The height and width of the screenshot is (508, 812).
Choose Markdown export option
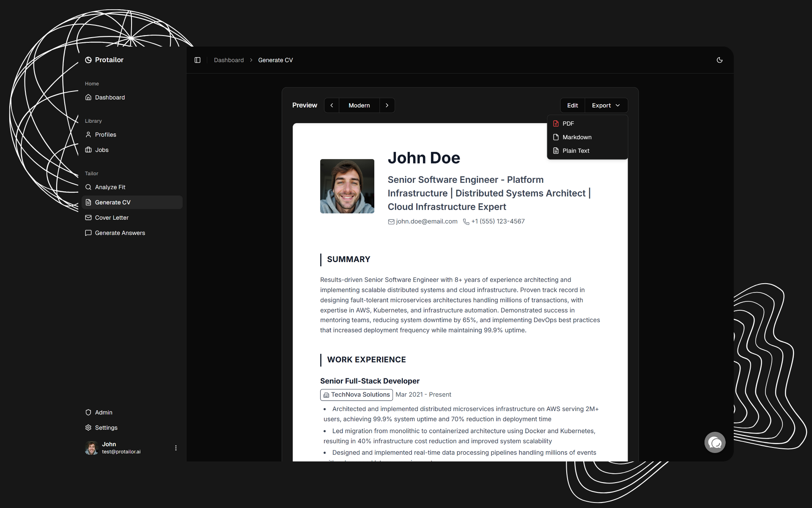(576, 137)
